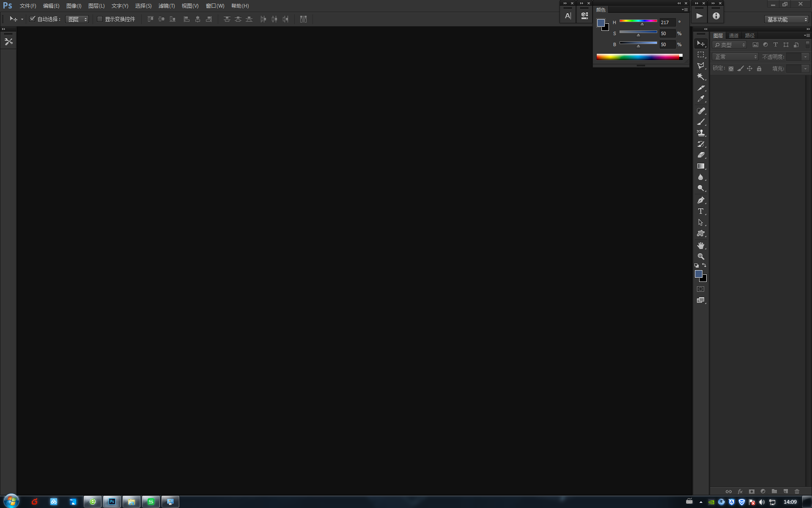Select the History Brush tool
Screen dimensions: 812x508
click(701, 144)
